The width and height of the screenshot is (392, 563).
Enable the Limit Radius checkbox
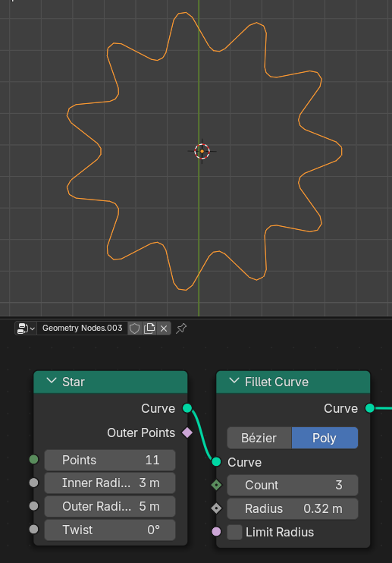234,532
